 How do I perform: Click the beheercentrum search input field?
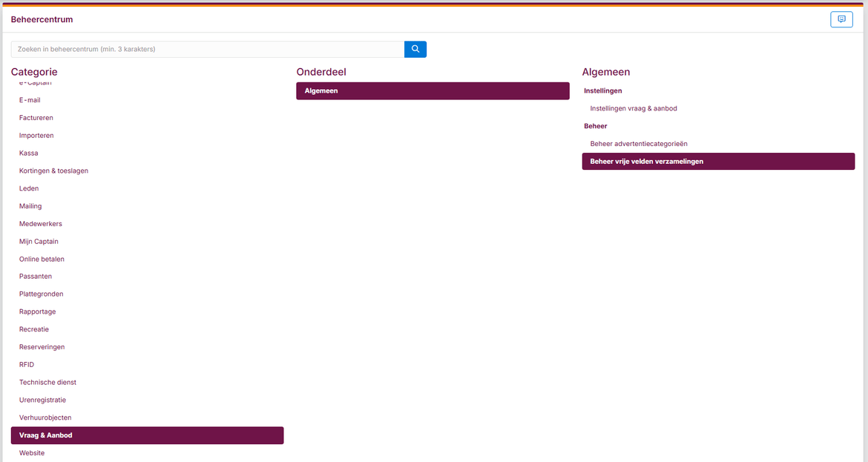[207, 49]
